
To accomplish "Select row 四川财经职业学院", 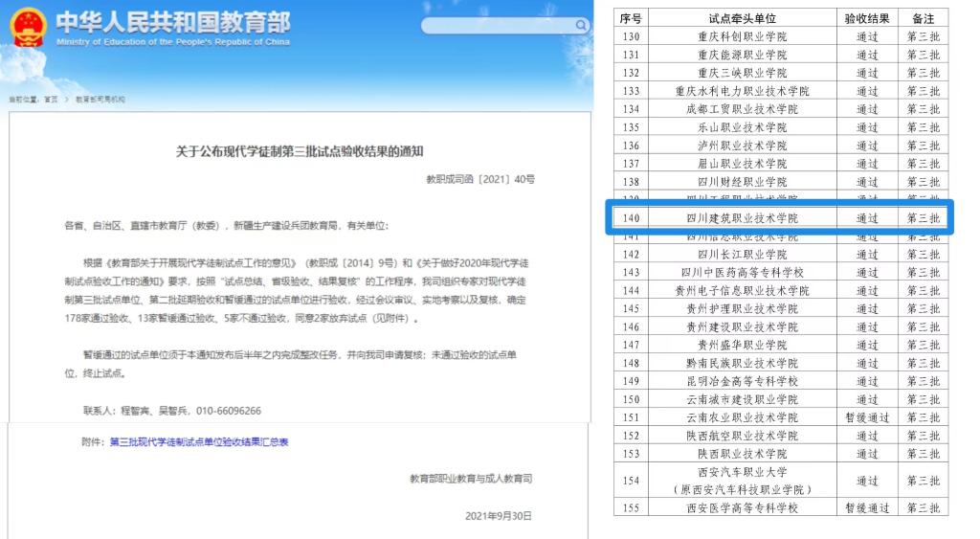I will click(x=781, y=181).
